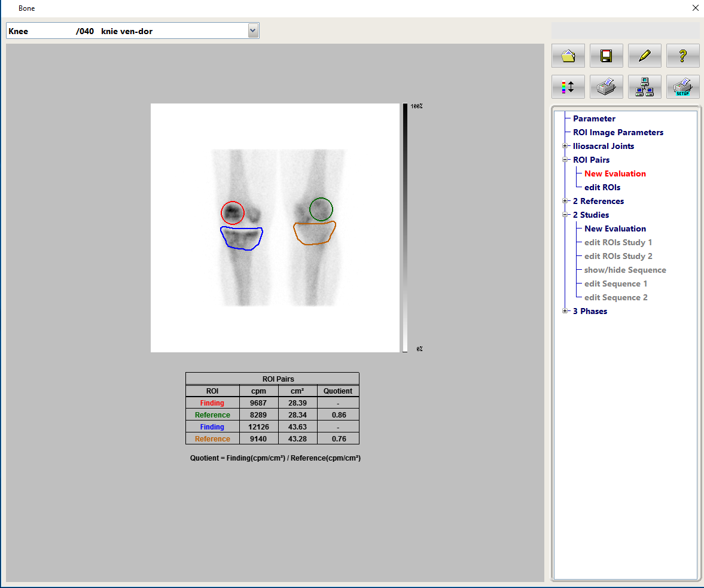Open help with the question mark icon
Viewport: 704px width, 588px height.
(x=682, y=56)
